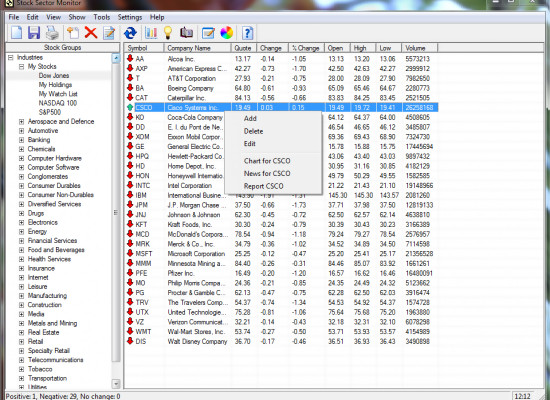This screenshot has height=400, width=550.
Task: Sort by % Change column header
Action: click(306, 48)
